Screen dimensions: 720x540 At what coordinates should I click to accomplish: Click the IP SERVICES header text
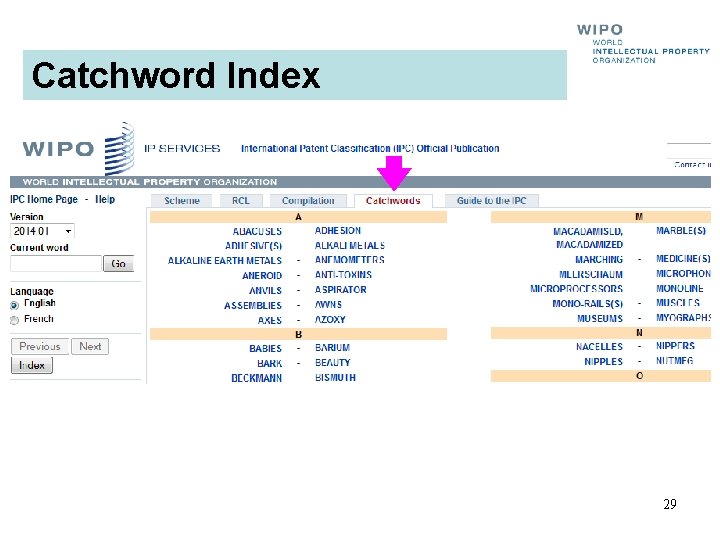pos(182,148)
